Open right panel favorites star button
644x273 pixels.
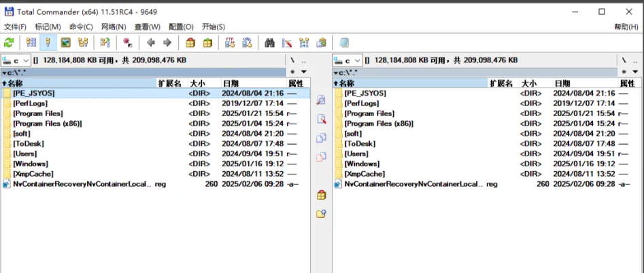pyautogui.click(x=624, y=72)
